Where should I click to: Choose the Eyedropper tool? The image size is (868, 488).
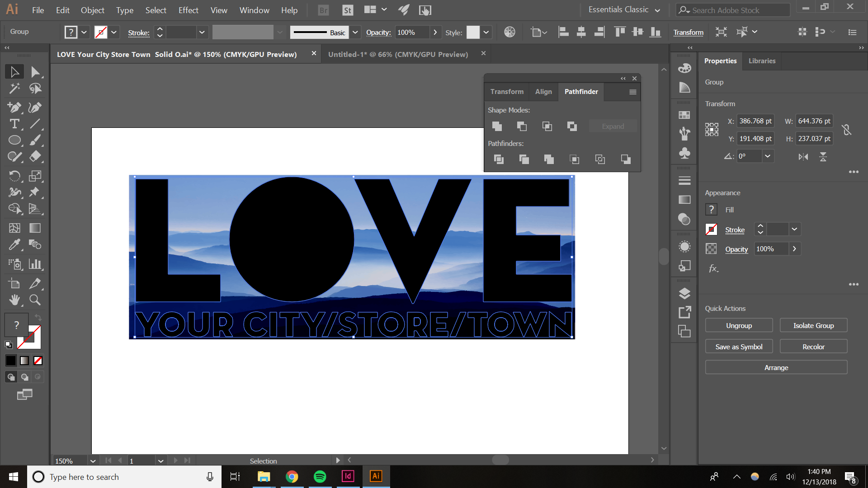point(14,244)
